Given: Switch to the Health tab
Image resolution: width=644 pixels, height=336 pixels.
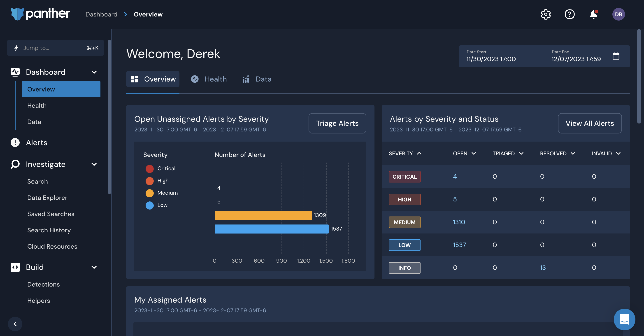Looking at the screenshot, I should click(x=209, y=79).
